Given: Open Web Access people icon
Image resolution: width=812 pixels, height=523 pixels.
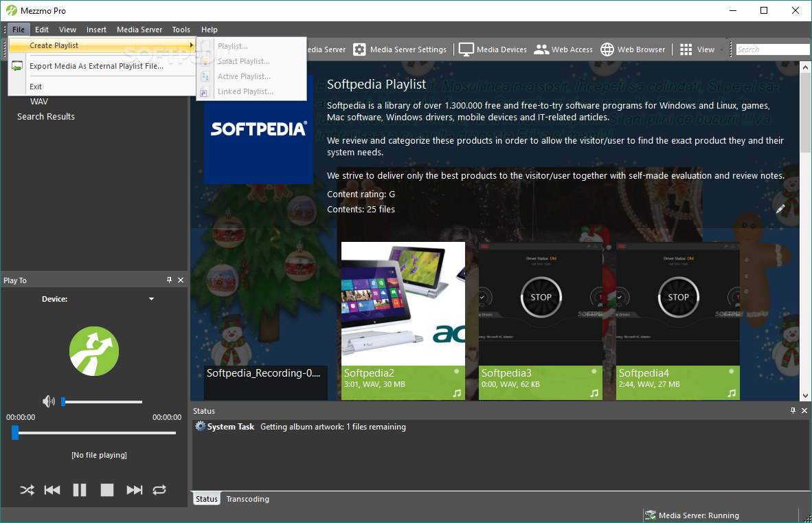Looking at the screenshot, I should tap(541, 49).
